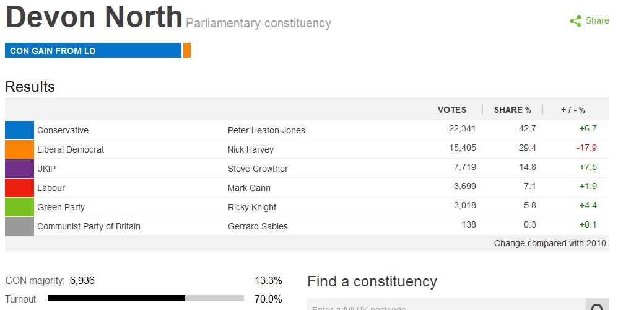Viewport: 644px width, 310px height.
Task: Click the Share link text
Action: point(598,20)
